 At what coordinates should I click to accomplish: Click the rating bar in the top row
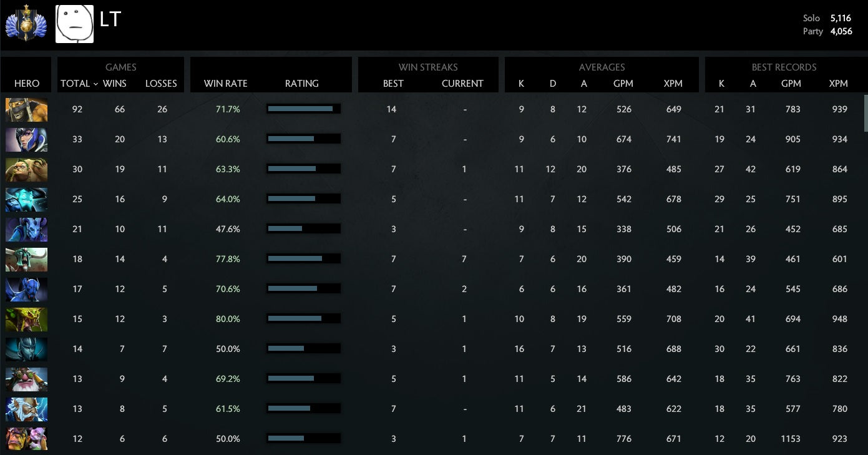pos(303,109)
